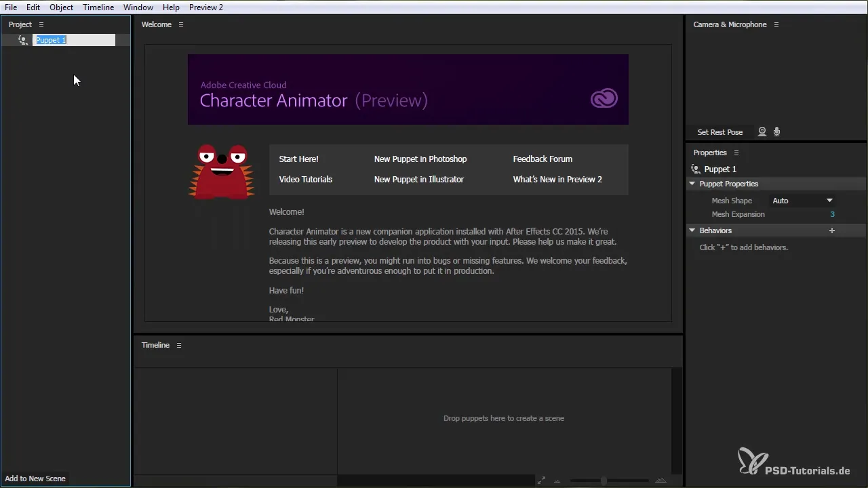Click the Creative Cloud logo icon
868x488 pixels.
click(x=604, y=100)
